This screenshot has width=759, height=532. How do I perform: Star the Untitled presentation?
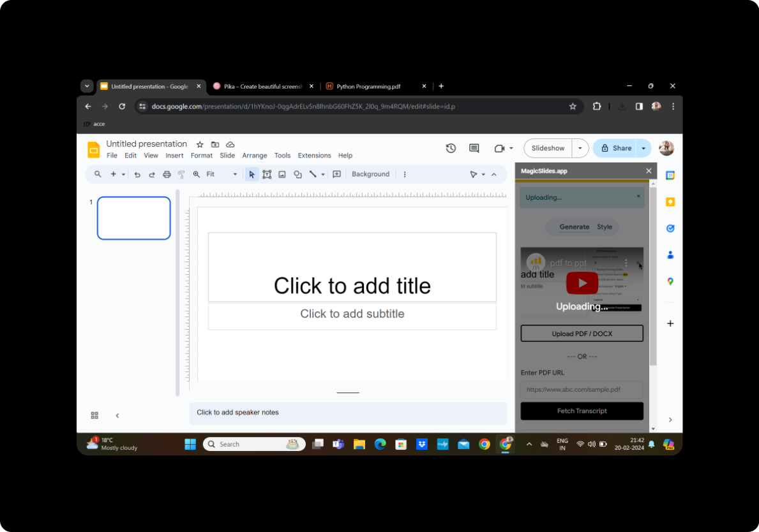pyautogui.click(x=200, y=144)
